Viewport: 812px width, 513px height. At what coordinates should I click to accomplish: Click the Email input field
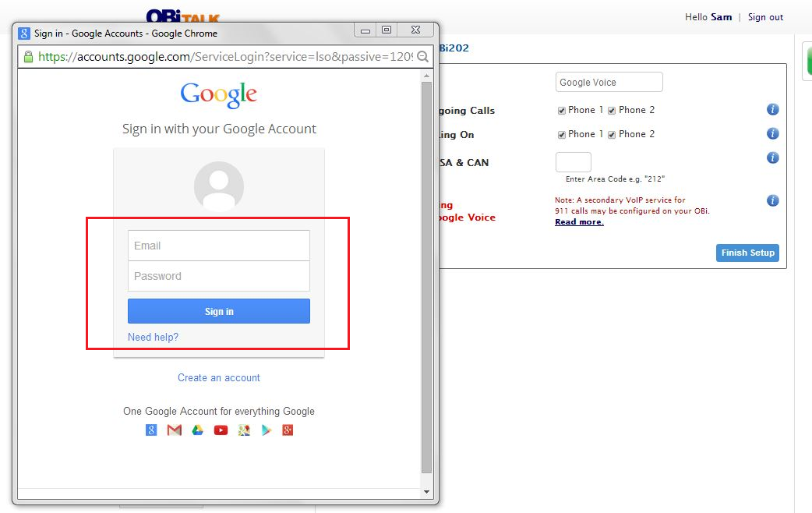click(x=219, y=246)
